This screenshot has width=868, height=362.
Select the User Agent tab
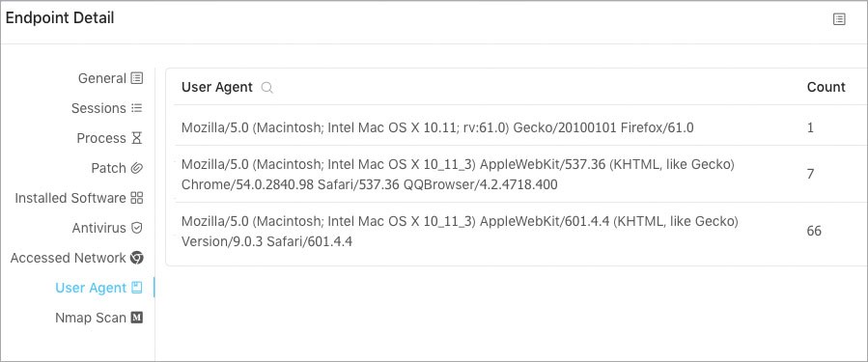pyautogui.click(x=99, y=288)
